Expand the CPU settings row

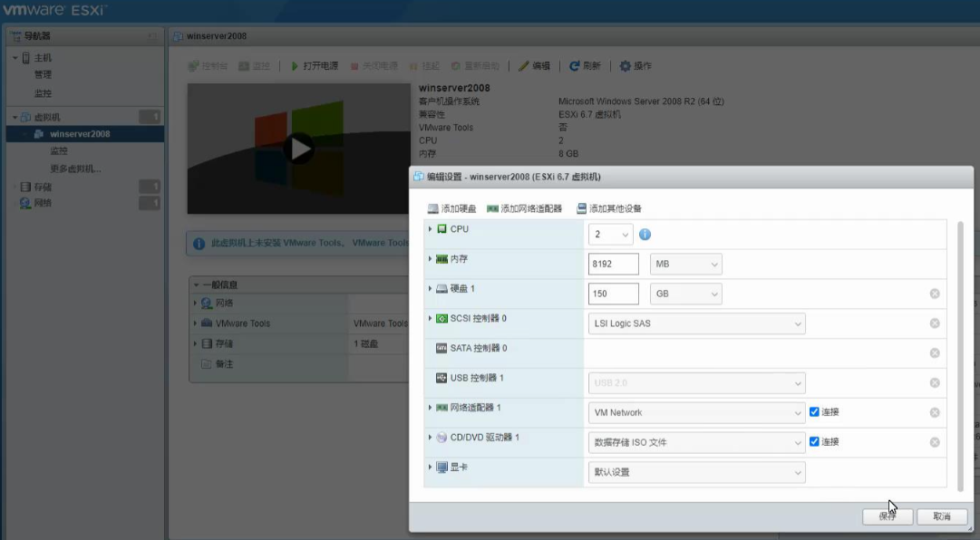[430, 229]
